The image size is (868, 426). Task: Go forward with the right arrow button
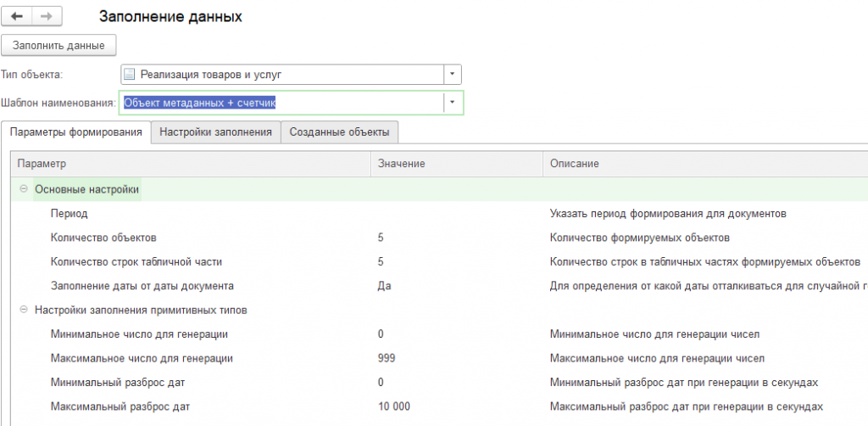click(x=47, y=17)
